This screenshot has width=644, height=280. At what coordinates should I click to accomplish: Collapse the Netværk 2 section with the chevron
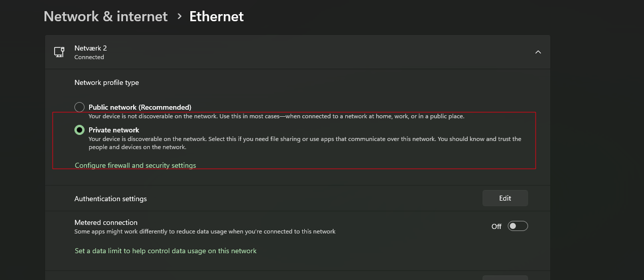(x=538, y=52)
